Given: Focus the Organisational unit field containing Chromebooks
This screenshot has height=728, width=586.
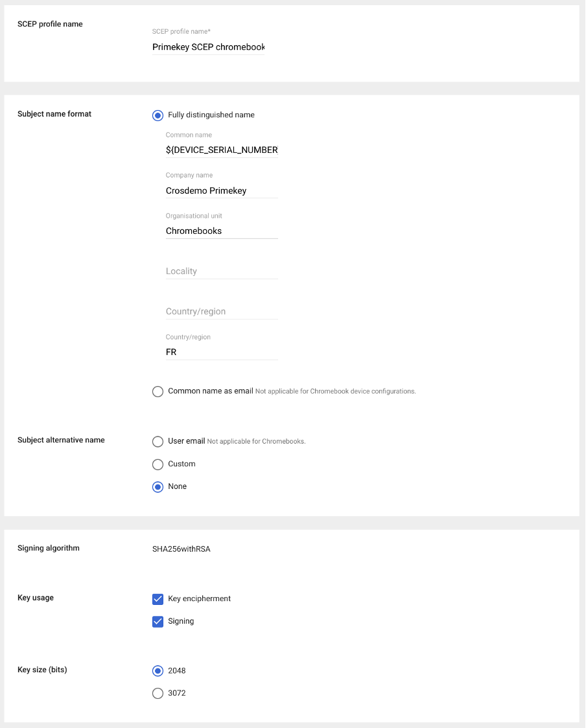Looking at the screenshot, I should [222, 231].
